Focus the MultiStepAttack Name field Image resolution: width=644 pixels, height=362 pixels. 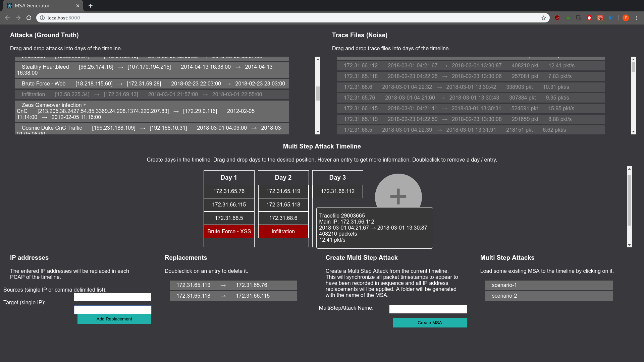click(x=428, y=309)
